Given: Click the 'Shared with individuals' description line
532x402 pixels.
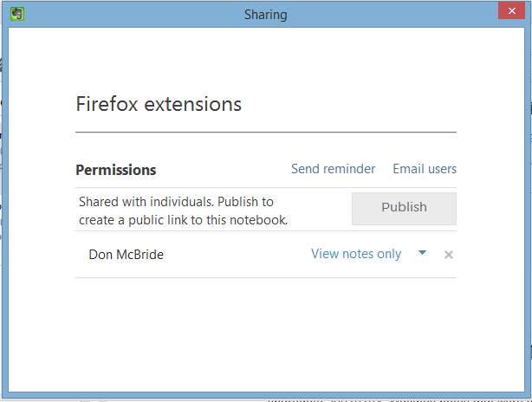Looking at the screenshot, I should pos(176,202).
